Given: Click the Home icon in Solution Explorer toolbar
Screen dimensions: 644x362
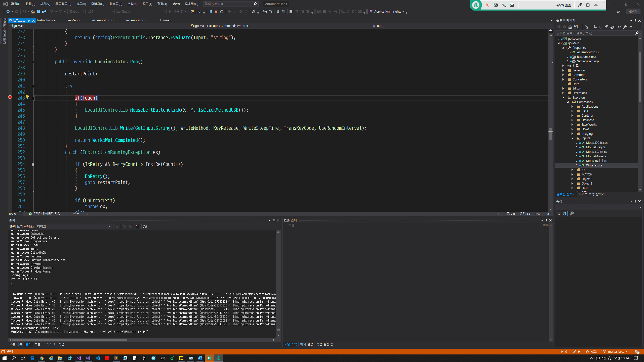Looking at the screenshot, I should [x=570, y=27].
